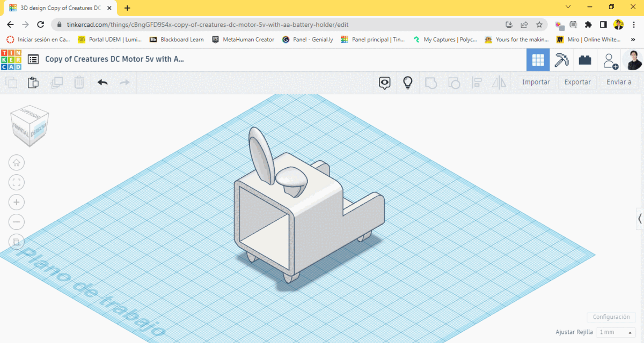The image size is (644, 343).
Task: Click the undo arrow in toolbar
Action: [x=103, y=83]
